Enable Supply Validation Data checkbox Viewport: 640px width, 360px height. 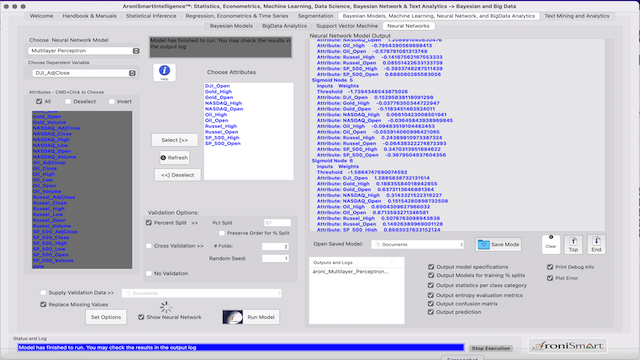43,292
